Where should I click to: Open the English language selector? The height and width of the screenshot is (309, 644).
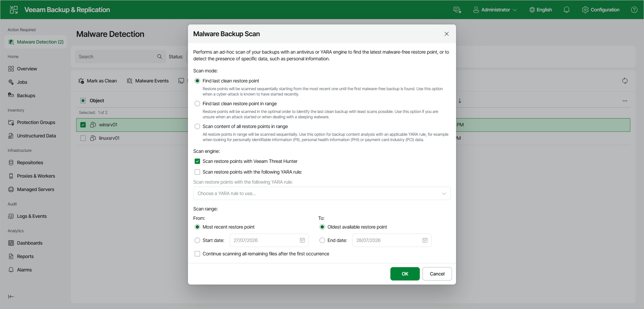pos(540,10)
